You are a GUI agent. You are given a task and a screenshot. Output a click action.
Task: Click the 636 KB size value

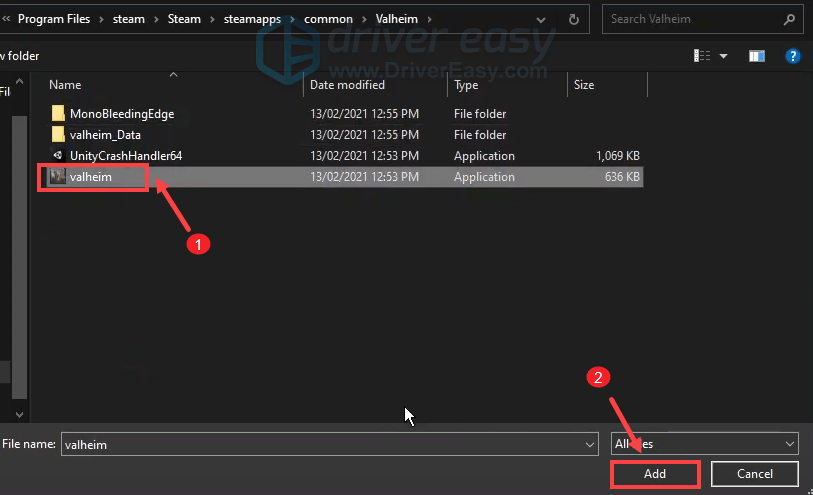622,177
